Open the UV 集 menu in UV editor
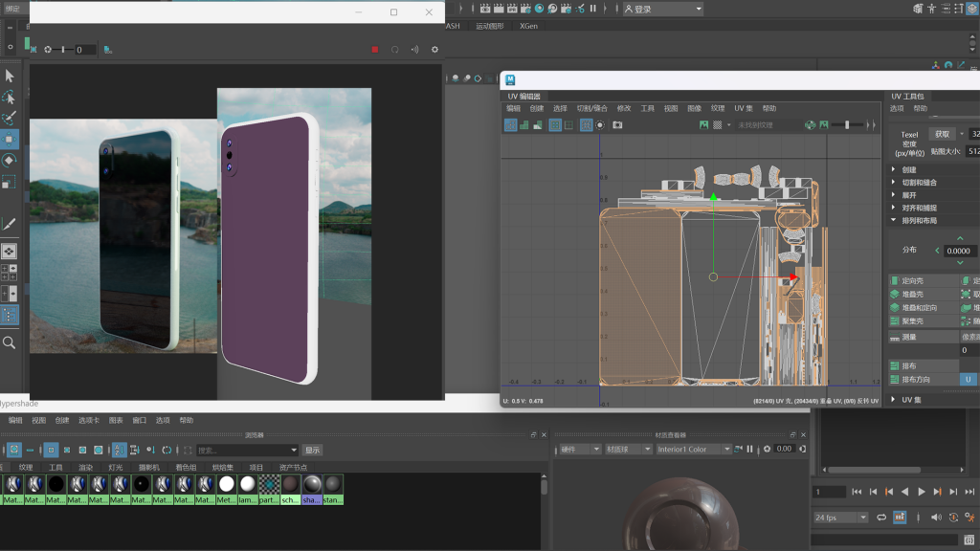The height and width of the screenshot is (551, 980). click(x=744, y=108)
